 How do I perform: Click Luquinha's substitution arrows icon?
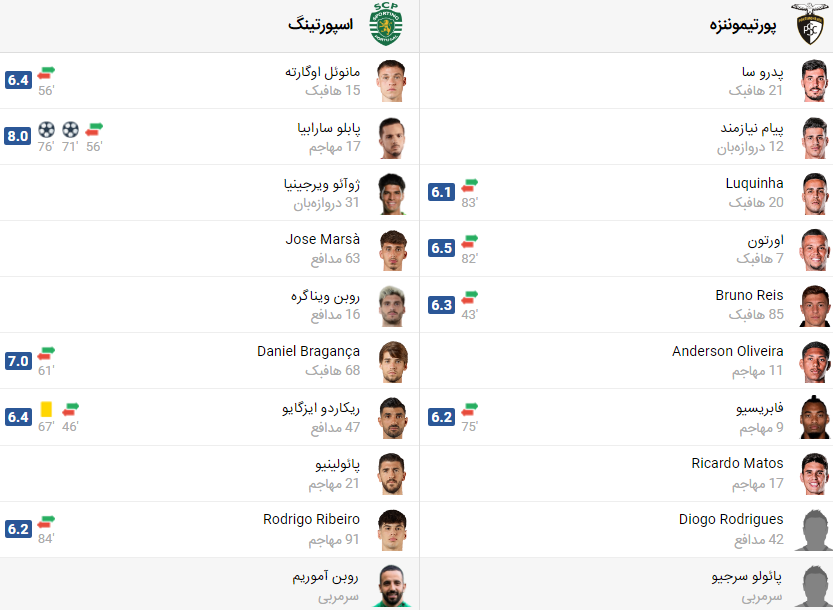tap(470, 185)
